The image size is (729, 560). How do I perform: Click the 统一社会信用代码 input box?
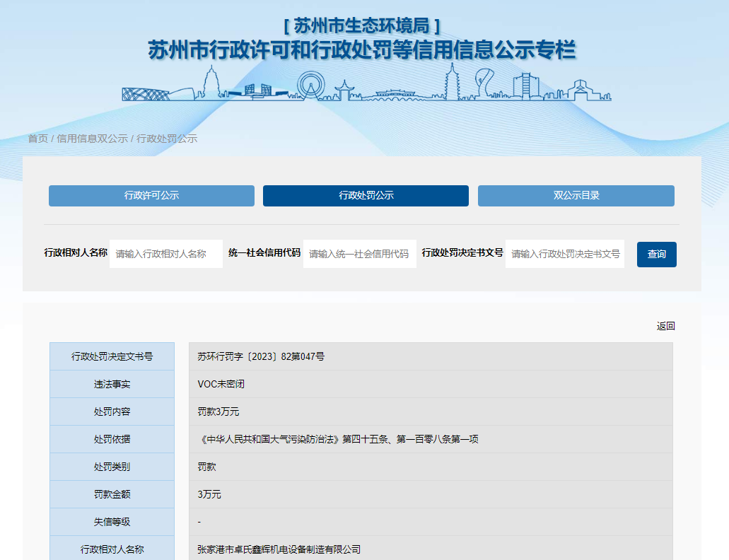coord(359,254)
